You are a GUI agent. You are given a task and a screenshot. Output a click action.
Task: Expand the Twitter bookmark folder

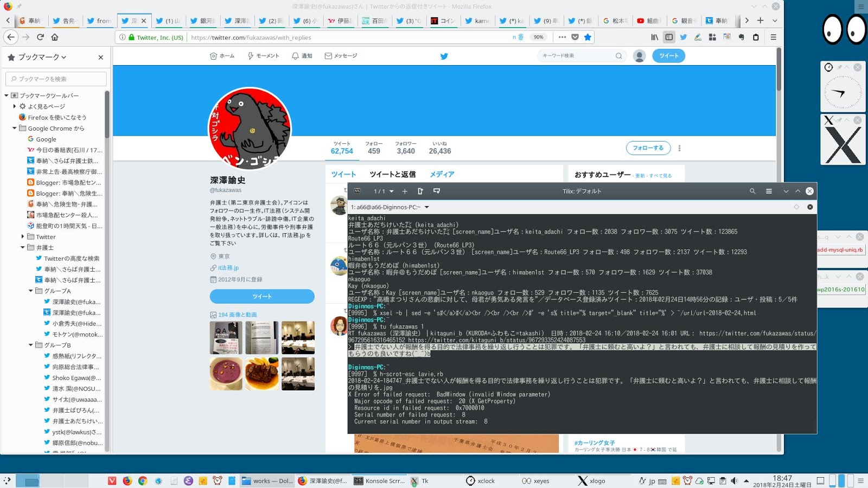pyautogui.click(x=23, y=236)
